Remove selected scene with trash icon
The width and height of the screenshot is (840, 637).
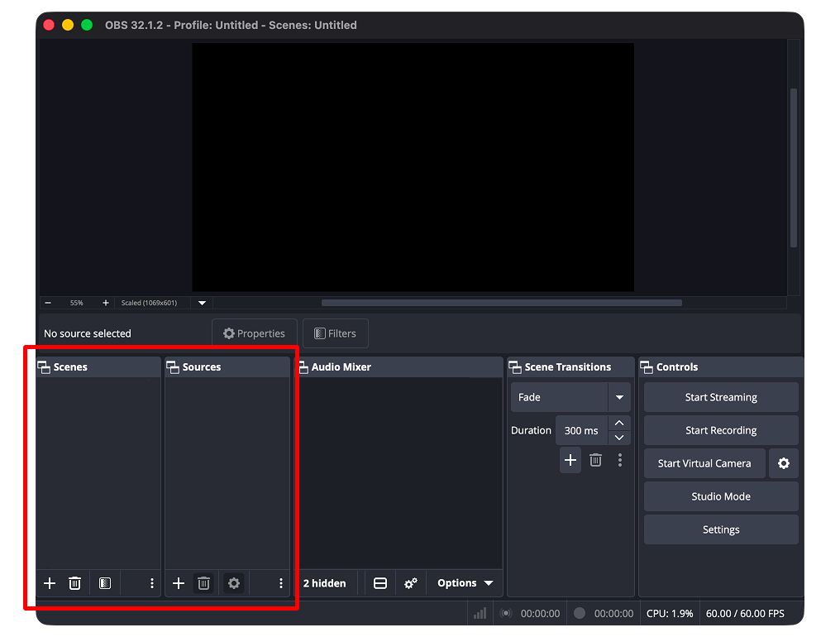coord(74,583)
